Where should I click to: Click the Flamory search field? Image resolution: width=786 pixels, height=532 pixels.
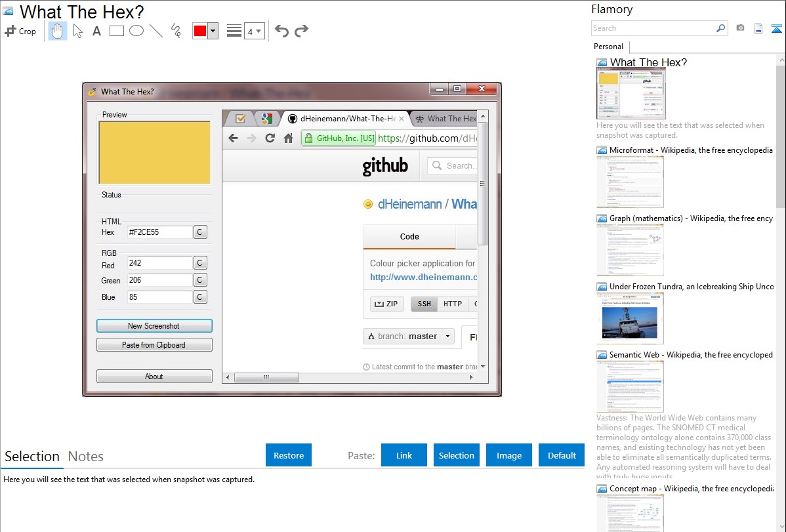click(653, 28)
